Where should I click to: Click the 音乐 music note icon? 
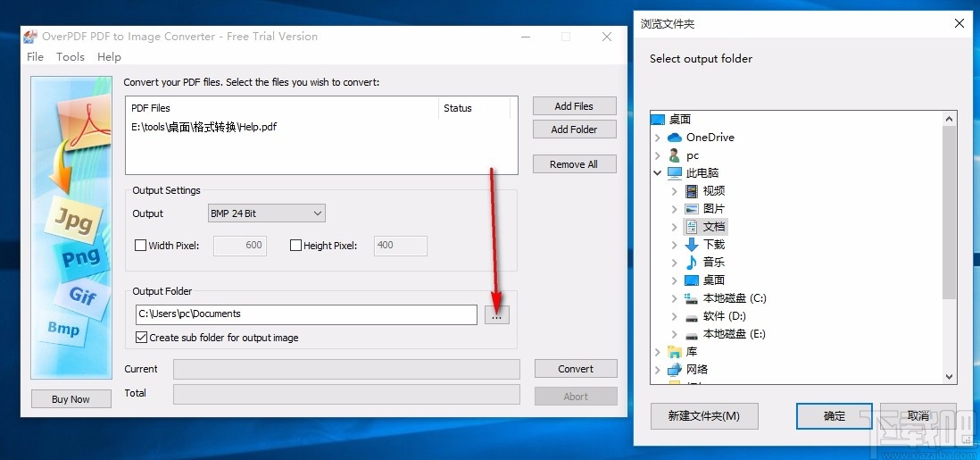(691, 263)
